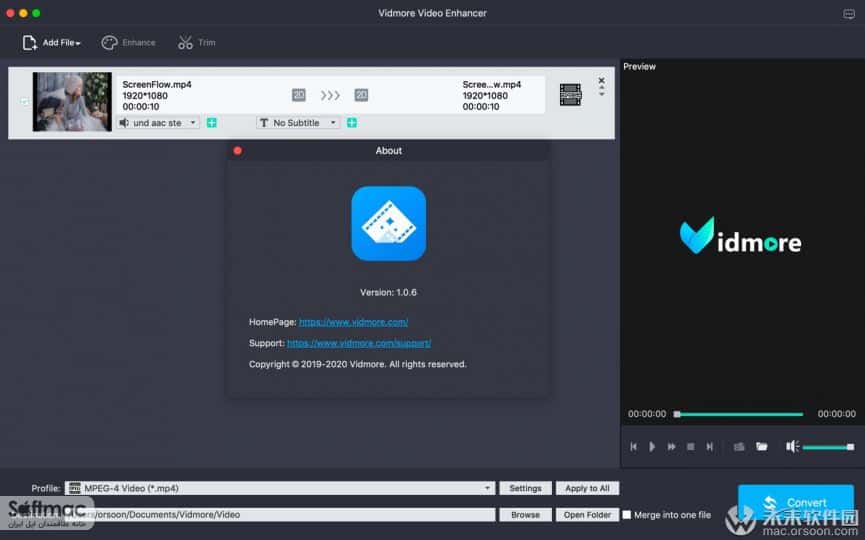Enable Merge into one file checkbox
The width and height of the screenshot is (865, 540).
[x=627, y=515]
